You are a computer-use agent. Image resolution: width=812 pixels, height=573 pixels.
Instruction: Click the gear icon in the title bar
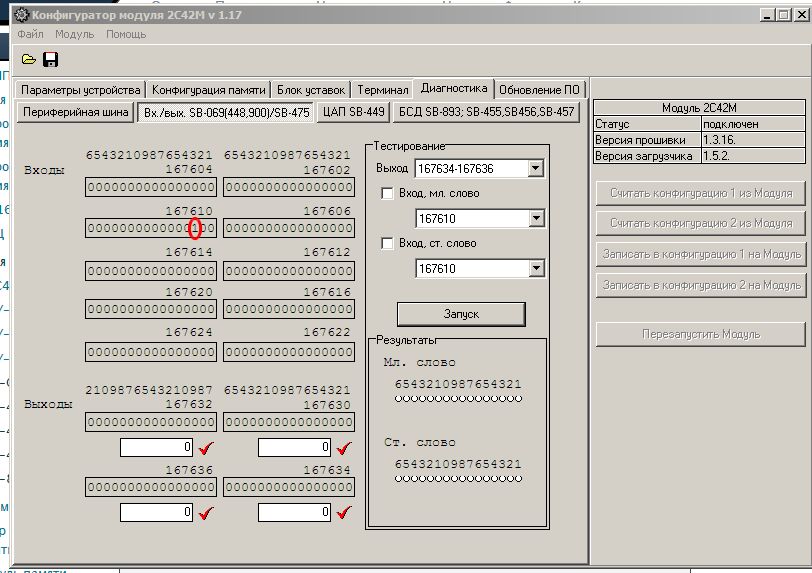(x=21, y=15)
